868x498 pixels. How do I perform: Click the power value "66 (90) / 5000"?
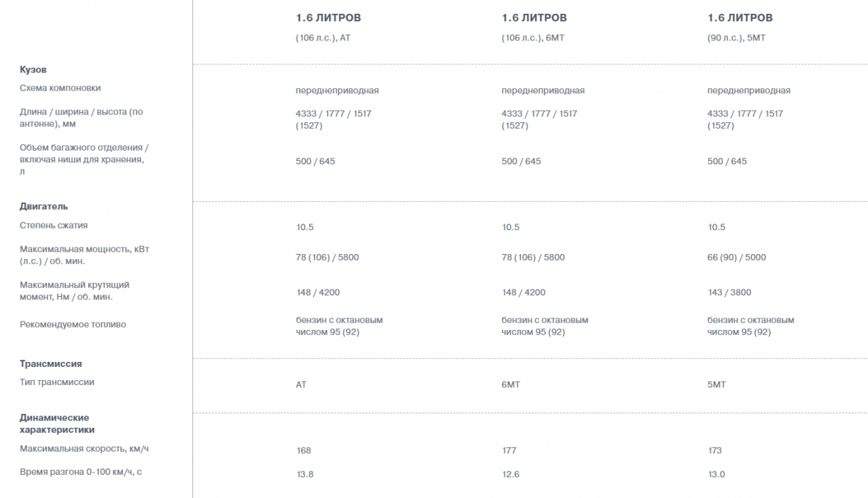(736, 257)
